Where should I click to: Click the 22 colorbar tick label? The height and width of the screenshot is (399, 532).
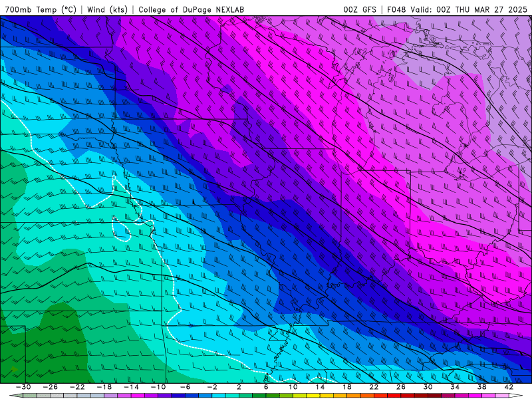click(374, 387)
